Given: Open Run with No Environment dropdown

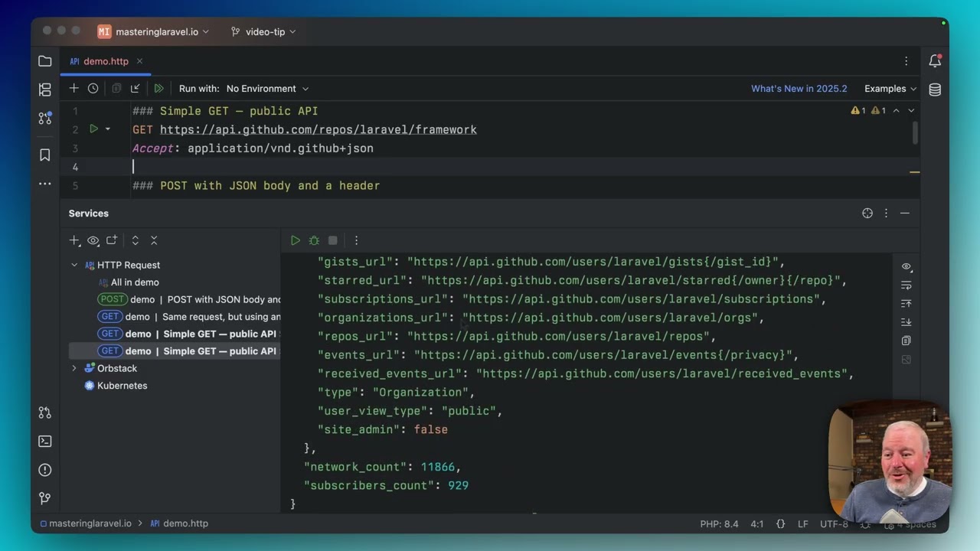Looking at the screenshot, I should point(267,89).
